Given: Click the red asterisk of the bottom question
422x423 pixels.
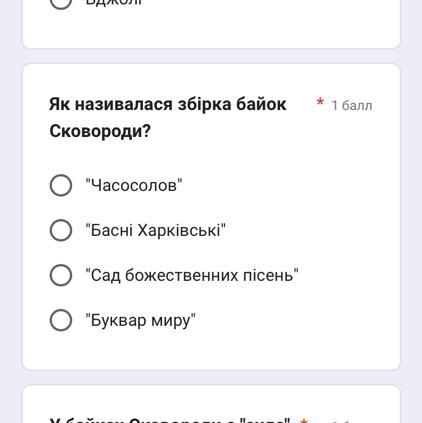Looking at the screenshot, I should pos(303,420).
